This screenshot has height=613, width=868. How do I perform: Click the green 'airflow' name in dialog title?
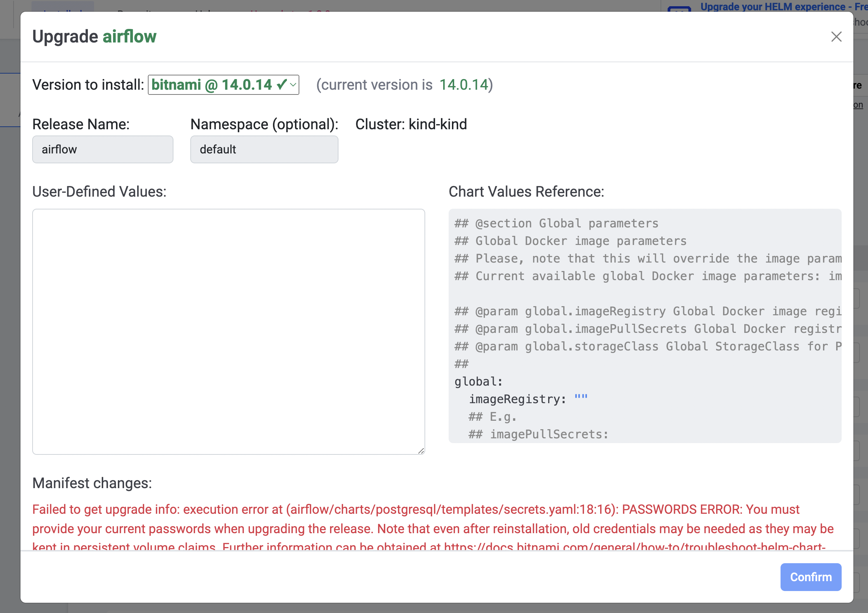[130, 37]
